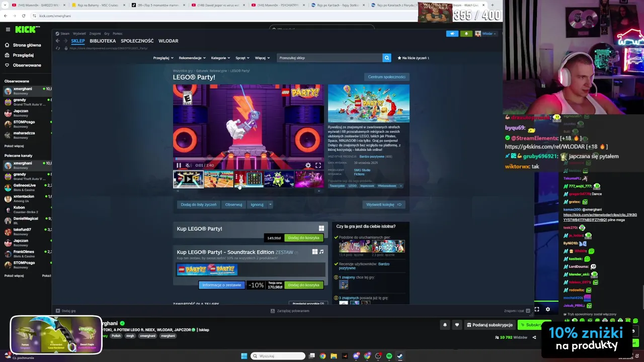
Task: Open Informacje o zestawie bundle info
Action: pos(222,285)
